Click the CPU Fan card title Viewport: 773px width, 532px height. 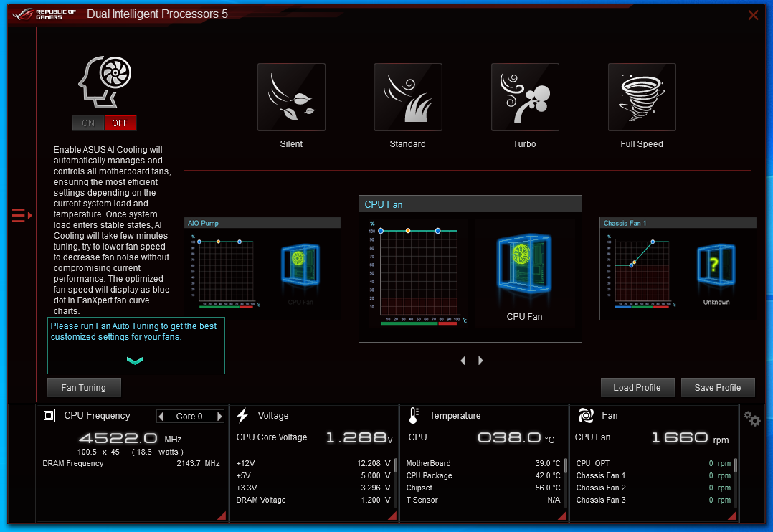point(384,204)
